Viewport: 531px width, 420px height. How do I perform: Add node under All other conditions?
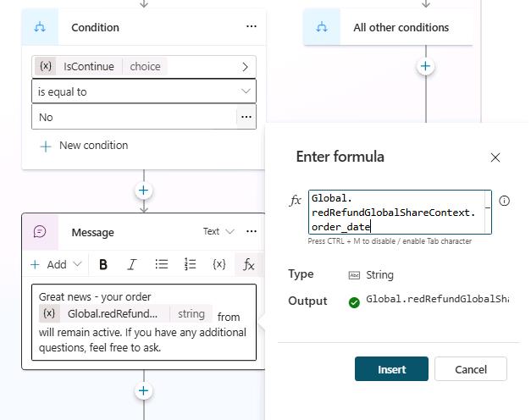pyautogui.click(x=425, y=66)
